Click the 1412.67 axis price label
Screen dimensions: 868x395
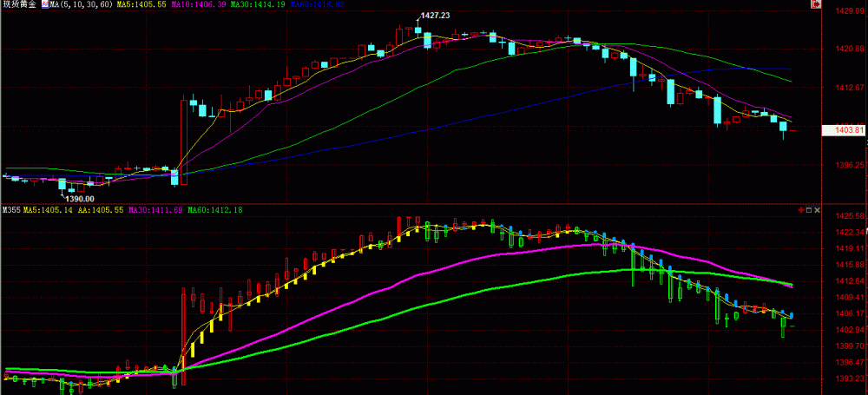click(x=851, y=88)
